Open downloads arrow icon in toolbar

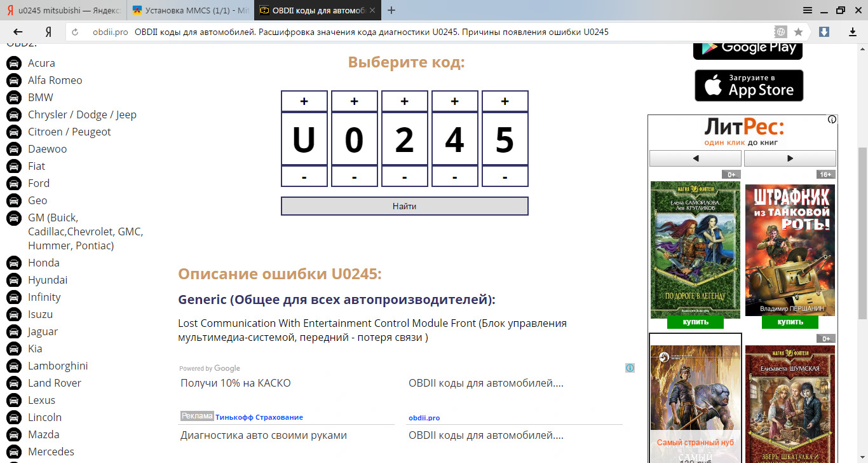[853, 32]
